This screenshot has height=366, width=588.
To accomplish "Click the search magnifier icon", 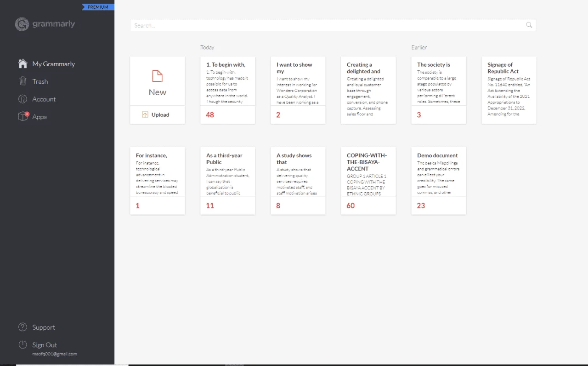I will [529, 25].
